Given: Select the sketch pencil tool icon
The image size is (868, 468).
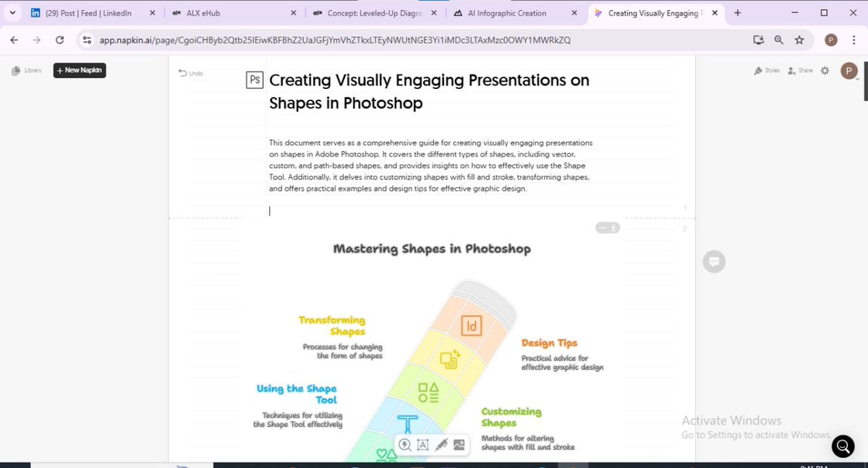Looking at the screenshot, I should 441,445.
